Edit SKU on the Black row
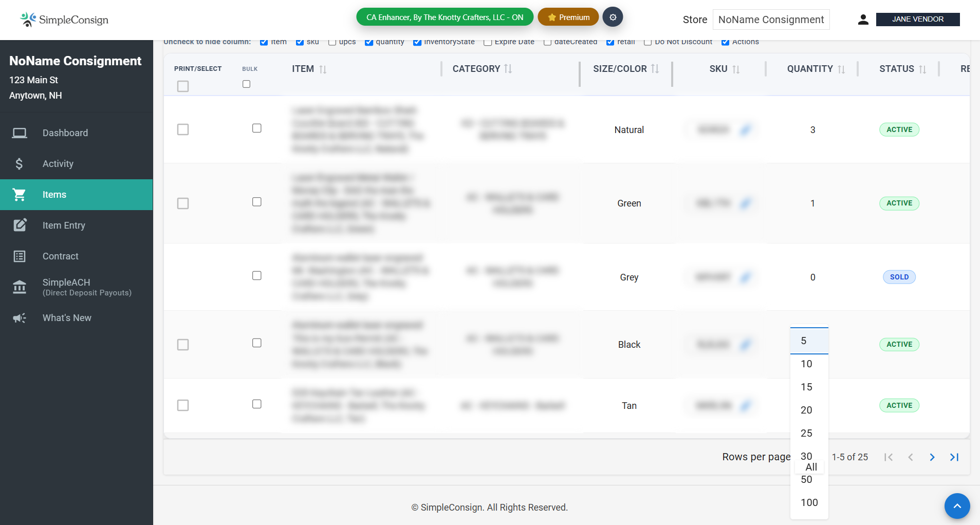This screenshot has width=980, height=525. tap(746, 345)
